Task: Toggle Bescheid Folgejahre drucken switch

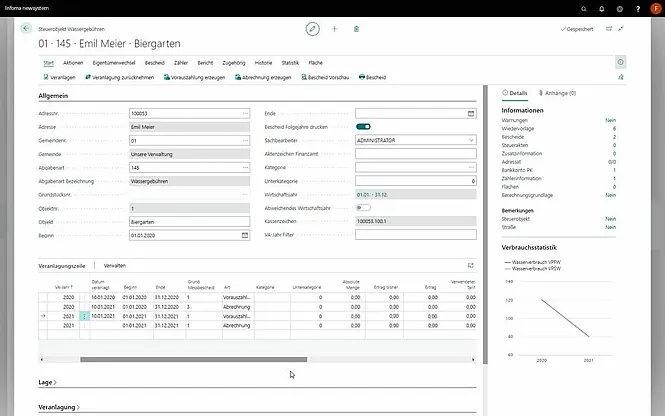Action: click(x=363, y=127)
